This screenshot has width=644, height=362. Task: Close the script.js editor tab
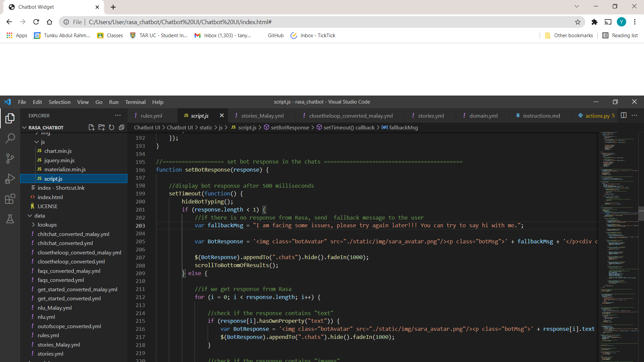coord(222,115)
